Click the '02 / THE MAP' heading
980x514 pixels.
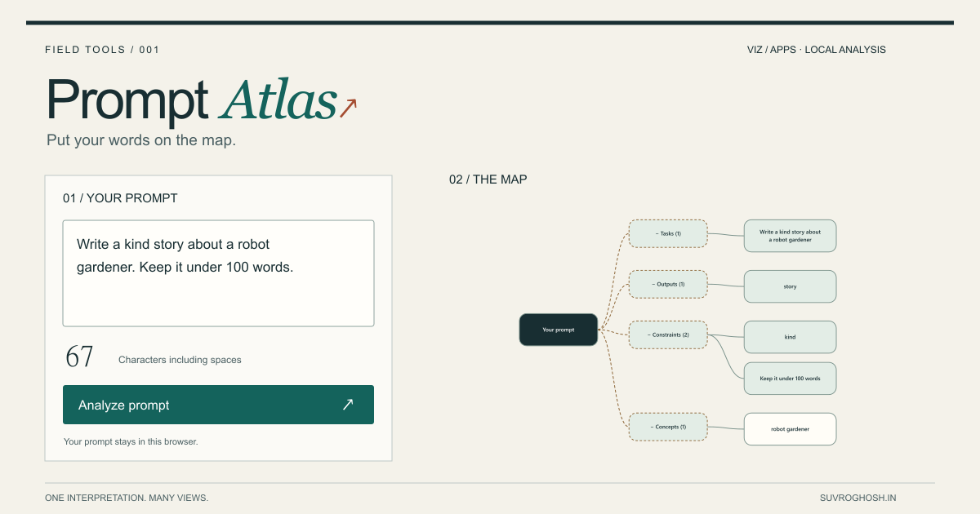[x=488, y=179]
